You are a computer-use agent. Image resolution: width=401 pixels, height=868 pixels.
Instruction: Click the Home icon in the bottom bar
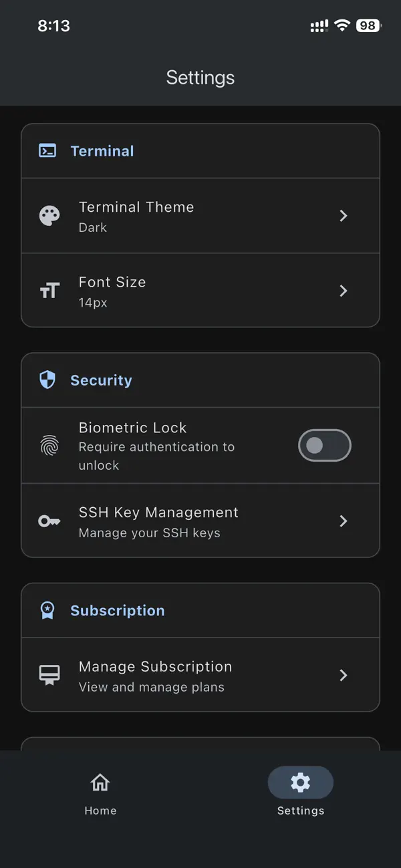[x=100, y=782]
